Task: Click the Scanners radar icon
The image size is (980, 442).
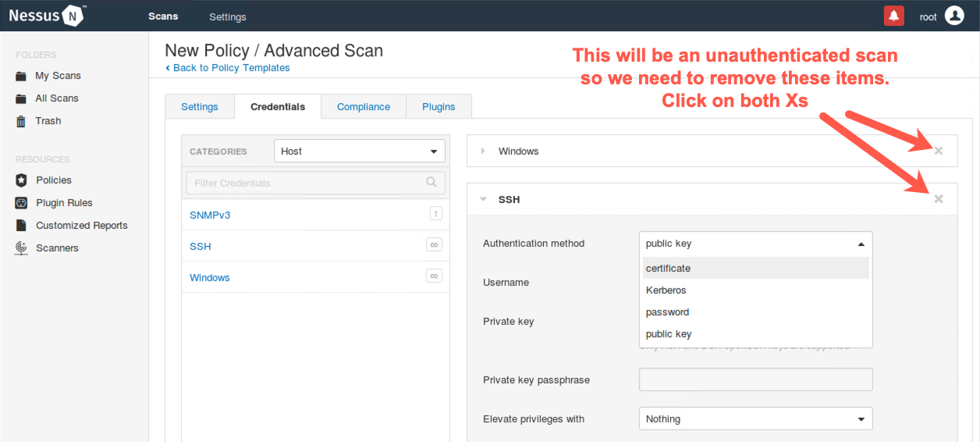Action: (21, 248)
